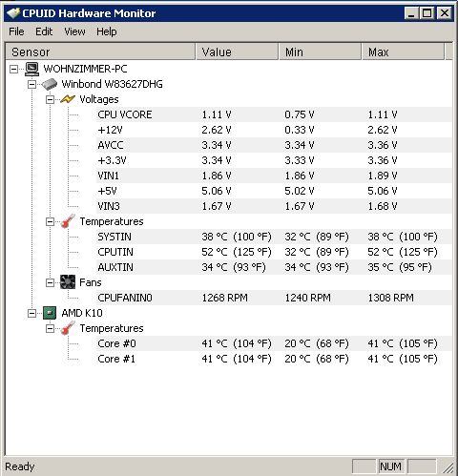Viewport: 458px width, 476px height.
Task: Select the AUXTIN temperature row
Action: [x=274, y=267]
